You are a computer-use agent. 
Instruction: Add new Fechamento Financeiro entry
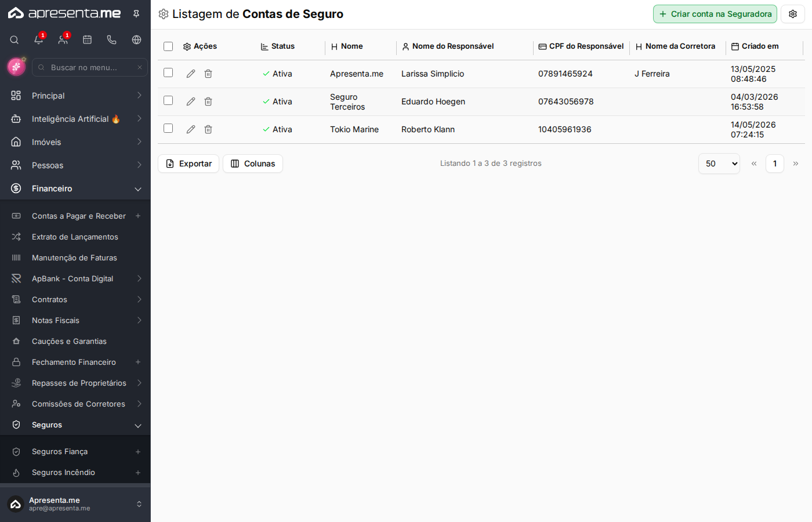pyautogui.click(x=138, y=362)
